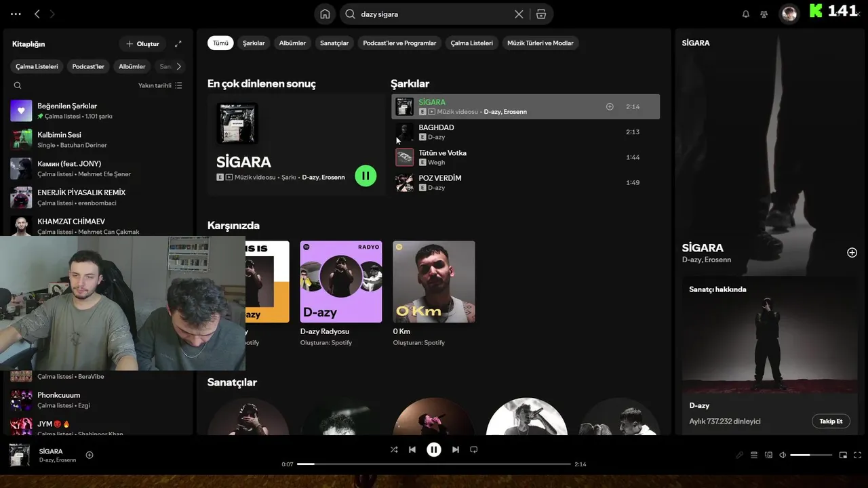The height and width of the screenshot is (488, 868).
Task: Open the mini player
Action: [843, 455]
